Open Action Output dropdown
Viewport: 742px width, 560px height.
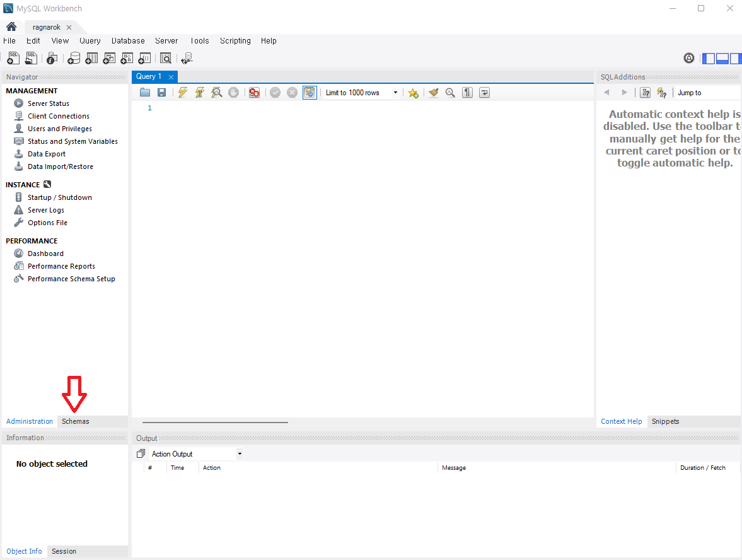click(197, 454)
